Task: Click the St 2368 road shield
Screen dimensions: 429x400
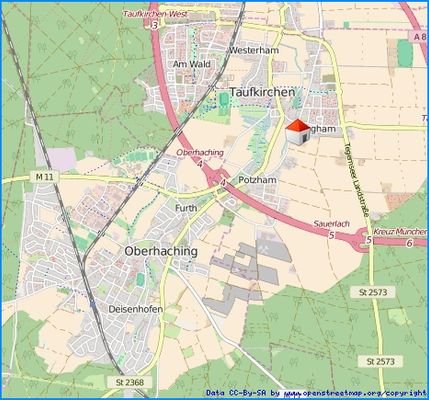Action: coord(129,382)
